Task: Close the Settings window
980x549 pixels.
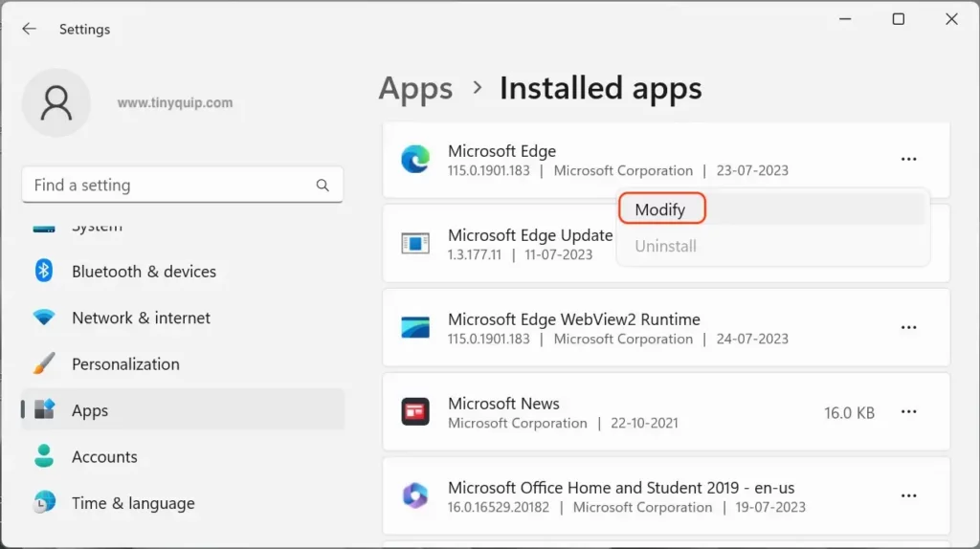Action: [951, 19]
